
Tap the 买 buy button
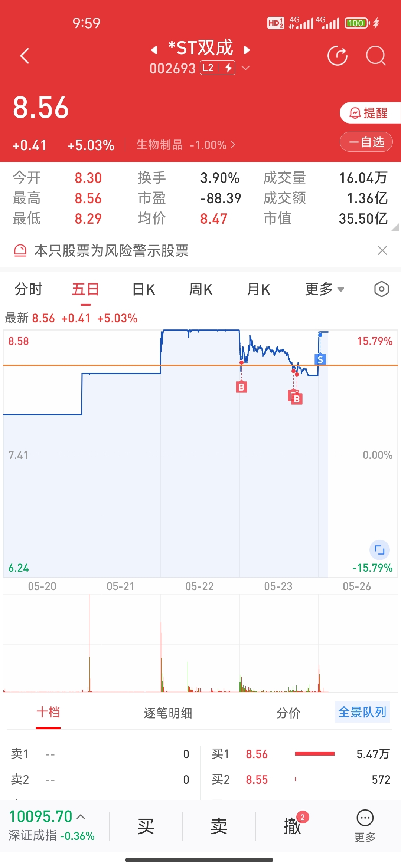pos(146,826)
